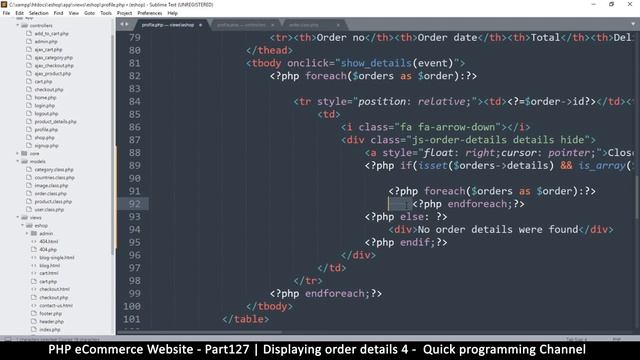Open blog.html file
This screenshot has width=640, height=360.
[x=50, y=265]
